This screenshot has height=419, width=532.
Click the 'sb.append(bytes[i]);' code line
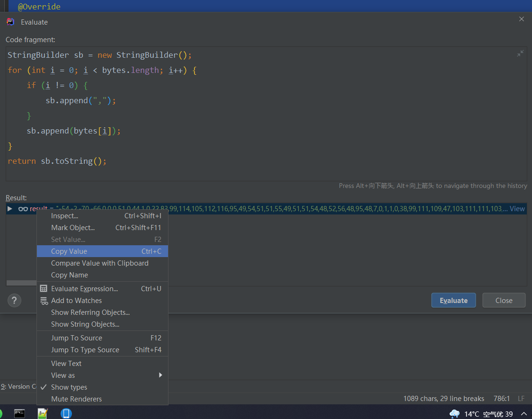(74, 131)
